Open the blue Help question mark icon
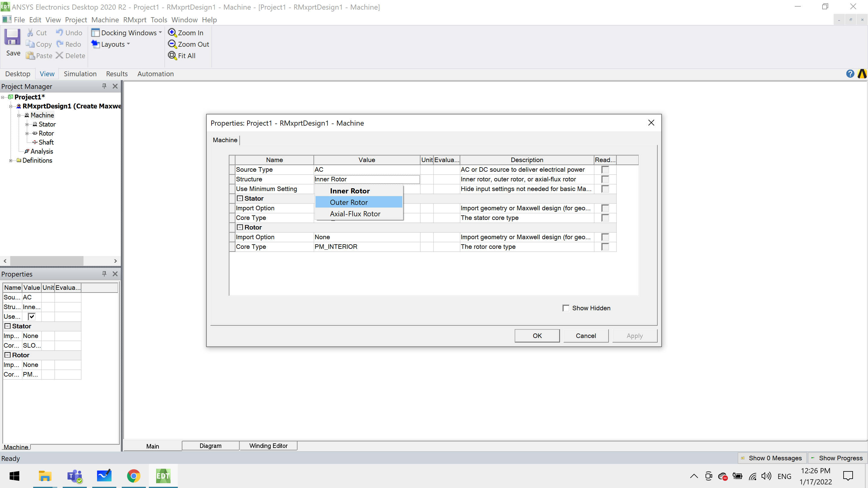Viewport: 868px width, 488px height. click(x=850, y=74)
